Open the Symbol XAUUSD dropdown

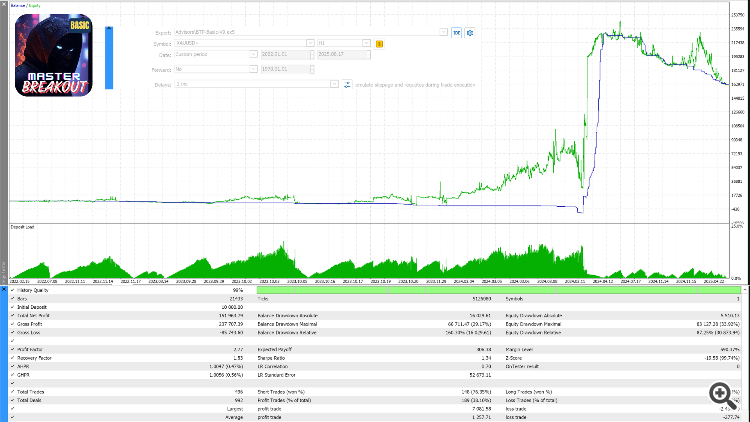(308, 44)
